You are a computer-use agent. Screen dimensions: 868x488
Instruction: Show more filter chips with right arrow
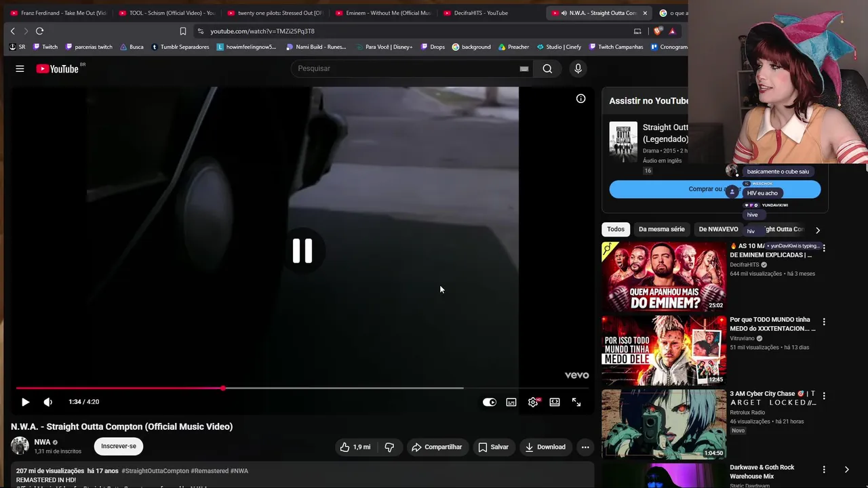pos(817,230)
